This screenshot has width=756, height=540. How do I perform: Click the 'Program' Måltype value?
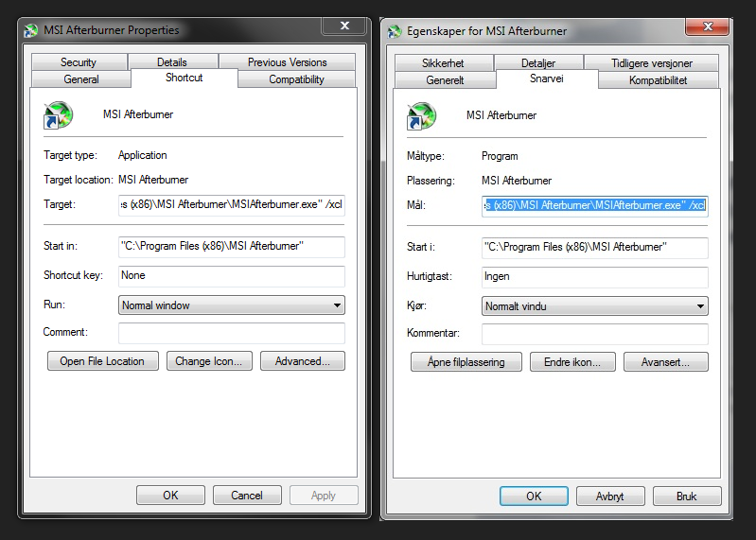pyautogui.click(x=500, y=156)
